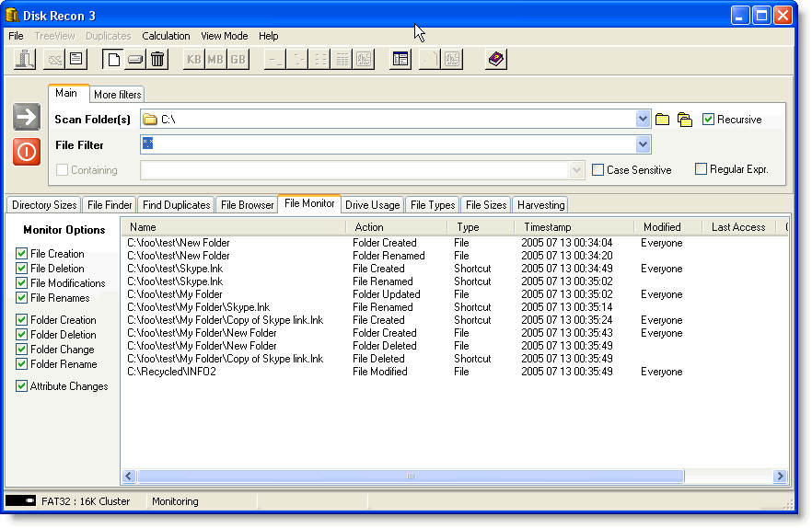This screenshot has width=812, height=528.
Task: Click the Monitoring status bar text
Action: point(175,501)
